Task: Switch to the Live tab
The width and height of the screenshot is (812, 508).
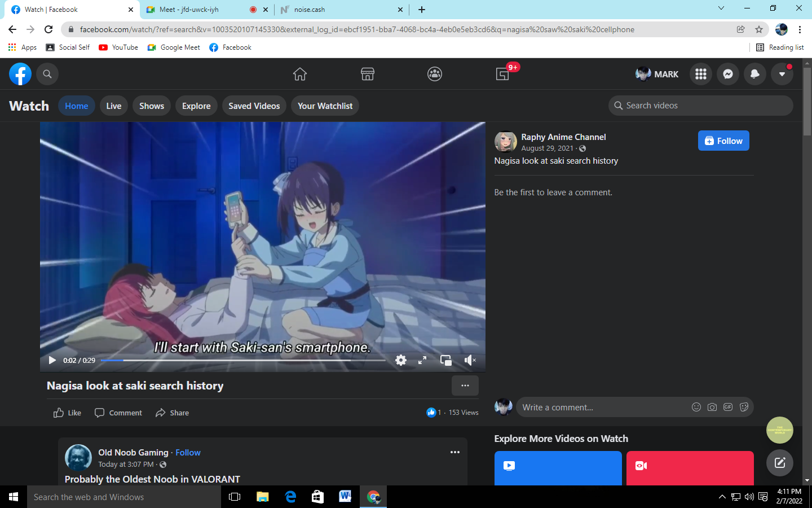Action: [114, 106]
